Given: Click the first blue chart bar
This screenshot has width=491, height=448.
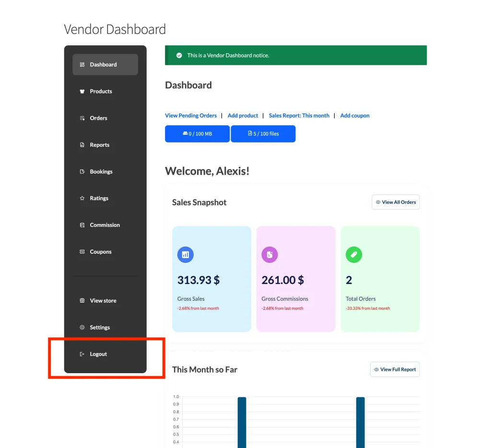Looking at the screenshot, I should 242,422.
